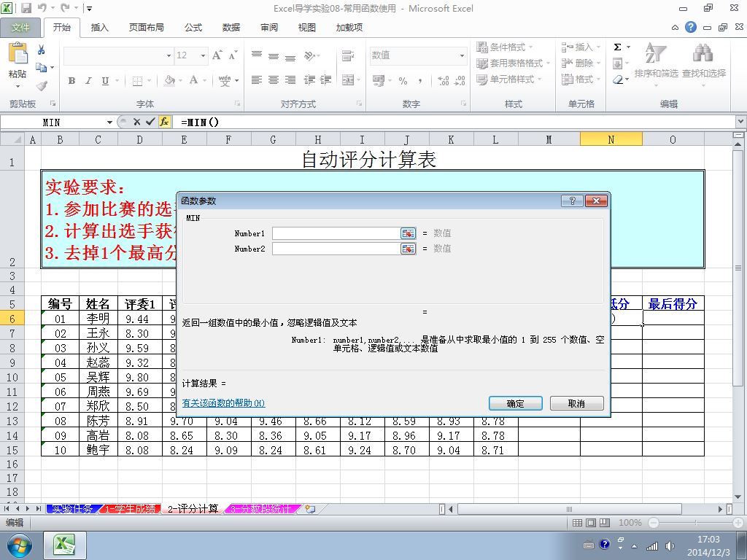The width and height of the screenshot is (747, 560).
Task: Switch to the Data ribbon tab
Action: pos(231,28)
